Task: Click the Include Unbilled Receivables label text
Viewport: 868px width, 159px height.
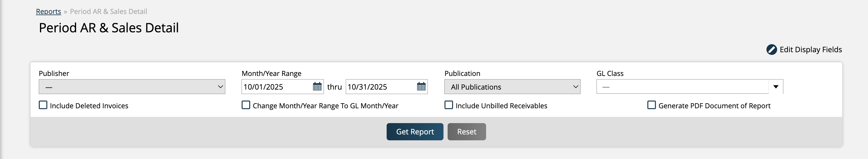Action: pyautogui.click(x=501, y=106)
